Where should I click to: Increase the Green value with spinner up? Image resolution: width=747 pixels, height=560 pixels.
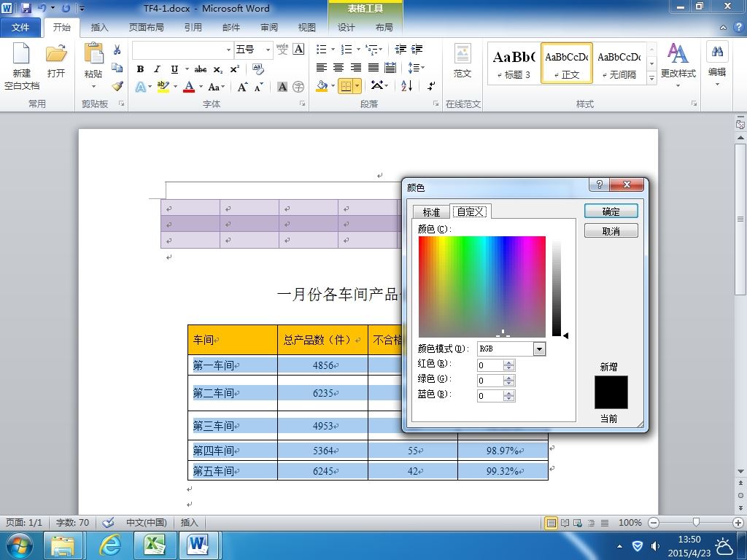click(x=508, y=378)
